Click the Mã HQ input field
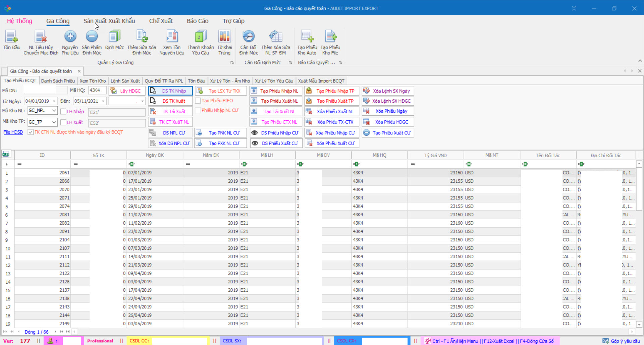644x345 pixels. [97, 90]
